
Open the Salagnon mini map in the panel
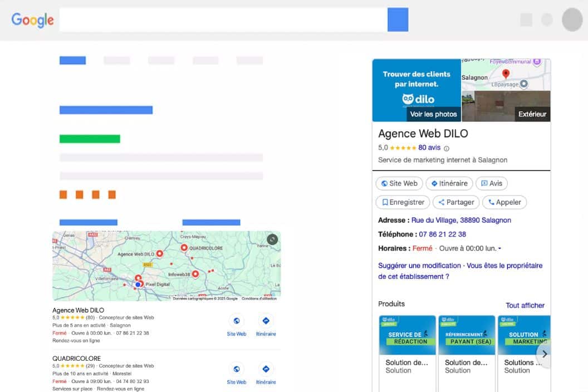pyautogui.click(x=506, y=75)
